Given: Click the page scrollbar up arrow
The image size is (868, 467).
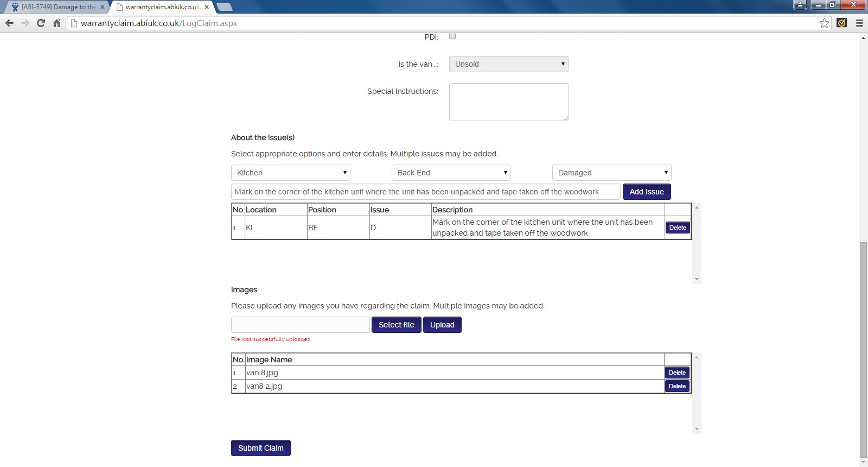Looking at the screenshot, I should 863,38.
